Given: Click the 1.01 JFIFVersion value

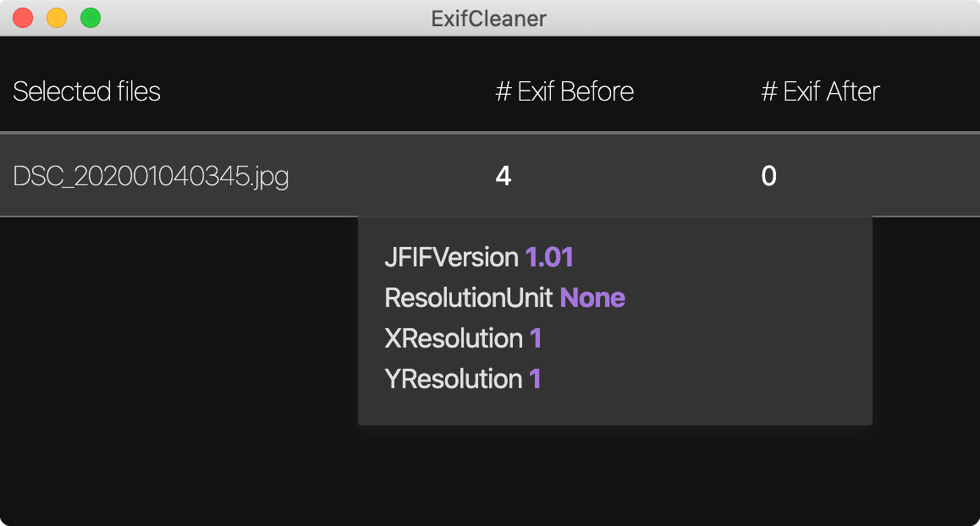Looking at the screenshot, I should [x=549, y=257].
